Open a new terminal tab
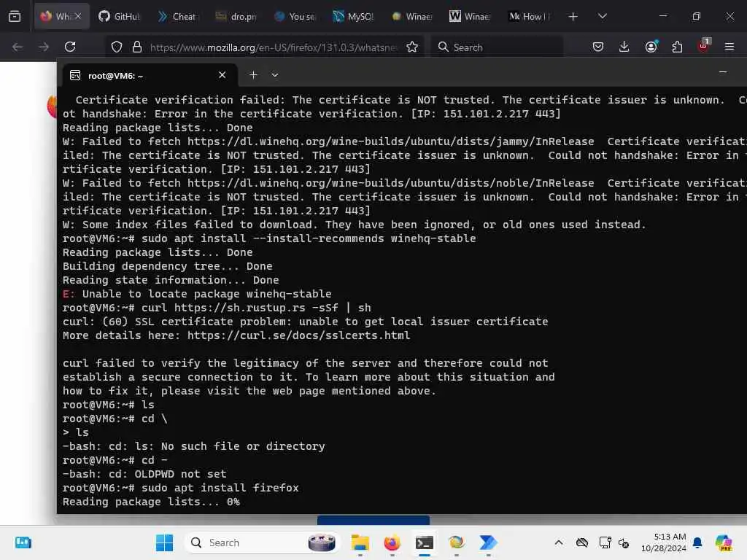 point(253,75)
